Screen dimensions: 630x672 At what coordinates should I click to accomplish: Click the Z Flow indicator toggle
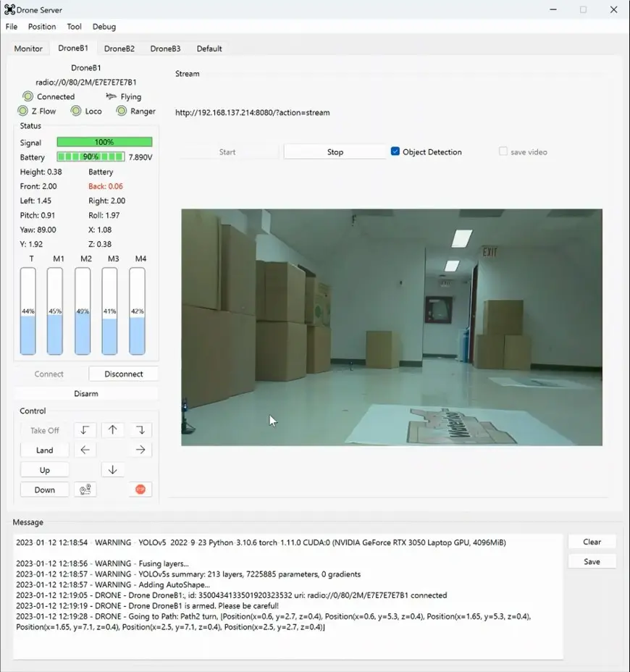[22, 111]
